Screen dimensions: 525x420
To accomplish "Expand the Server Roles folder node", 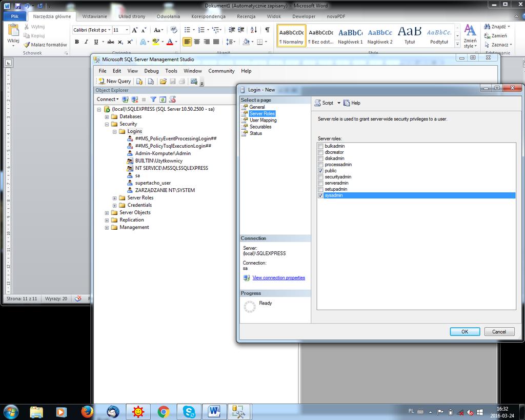I will tap(114, 198).
